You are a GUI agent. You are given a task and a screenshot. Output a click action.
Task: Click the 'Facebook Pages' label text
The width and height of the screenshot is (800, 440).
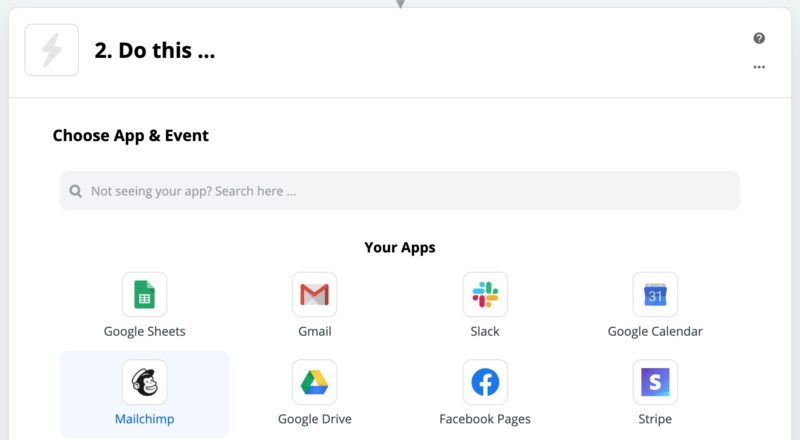485,419
